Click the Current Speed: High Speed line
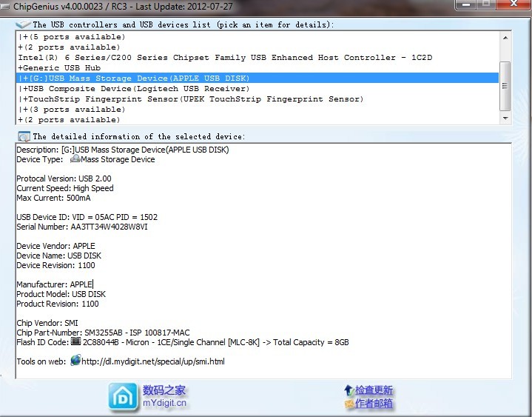532x417 pixels. pyautogui.click(x=65, y=188)
